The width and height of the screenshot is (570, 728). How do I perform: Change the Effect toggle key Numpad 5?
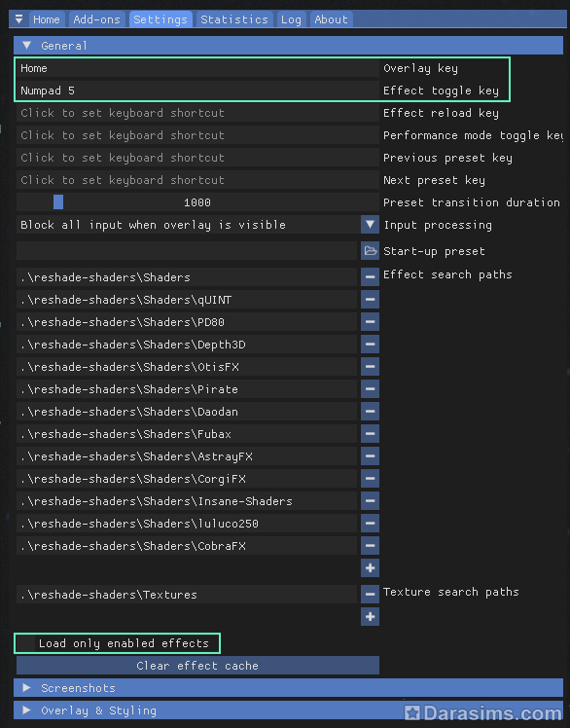pyautogui.click(x=197, y=91)
